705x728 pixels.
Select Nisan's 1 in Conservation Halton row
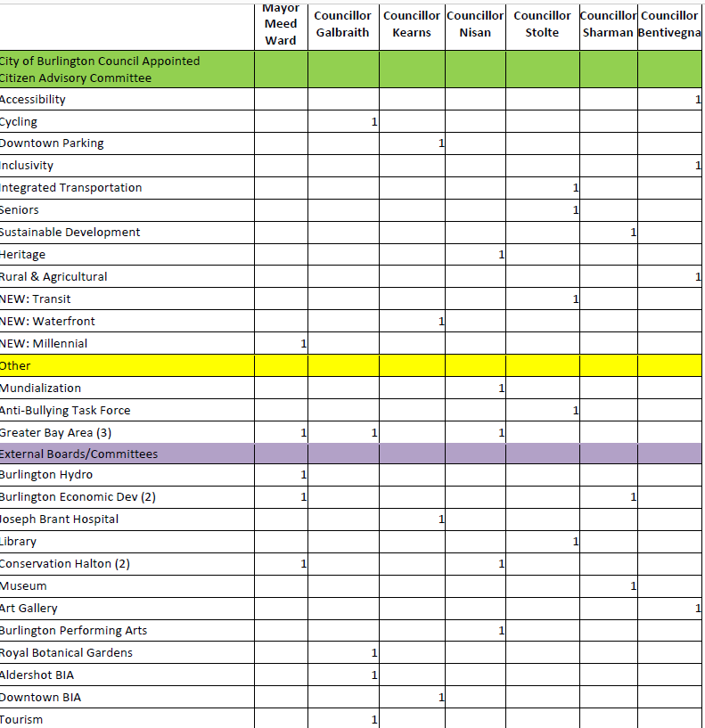pyautogui.click(x=502, y=564)
